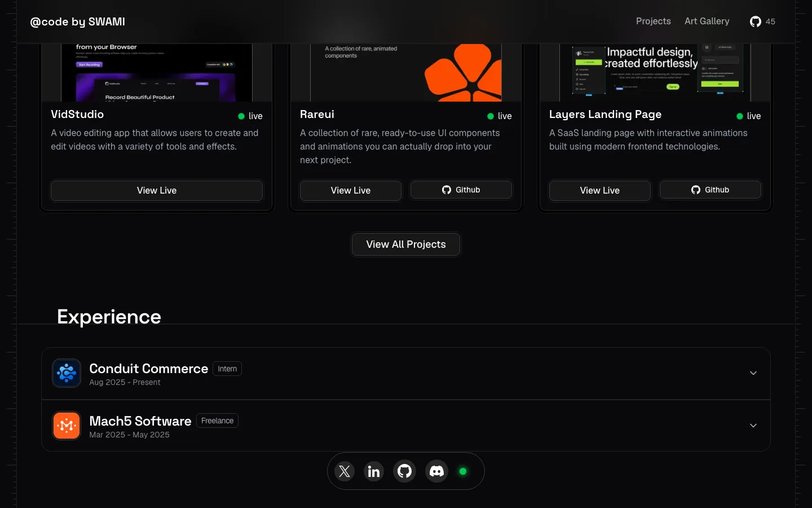Click the 45 star count in header
812x508 pixels.
[x=770, y=21]
